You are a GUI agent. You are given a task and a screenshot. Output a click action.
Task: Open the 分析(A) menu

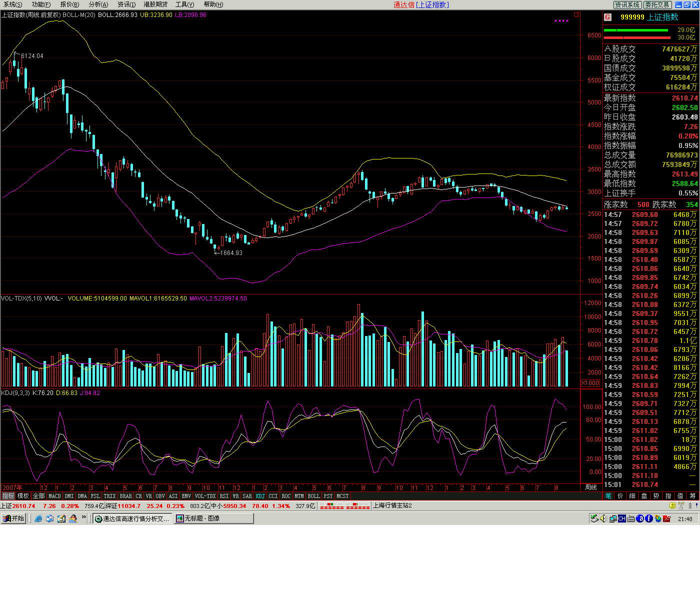(x=98, y=4)
